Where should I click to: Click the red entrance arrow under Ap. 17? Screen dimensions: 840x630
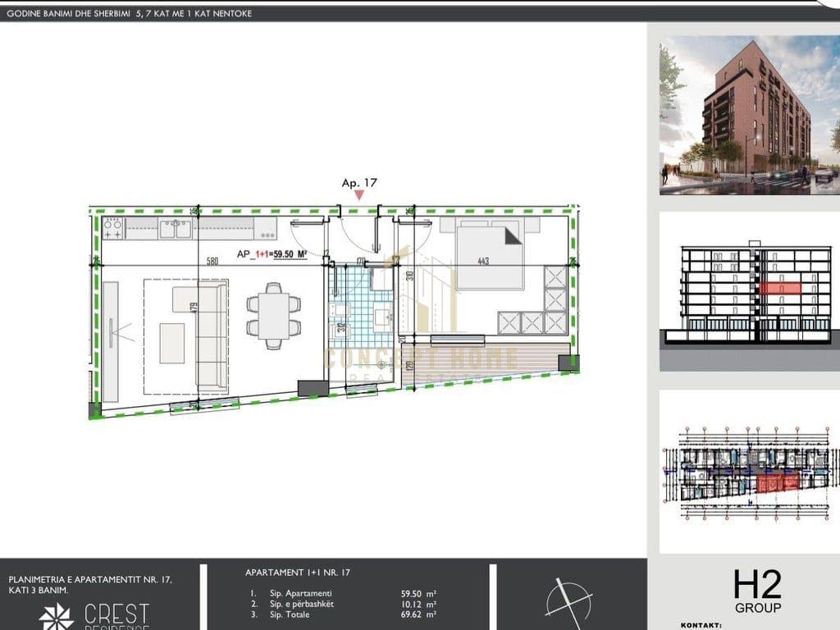[359, 196]
